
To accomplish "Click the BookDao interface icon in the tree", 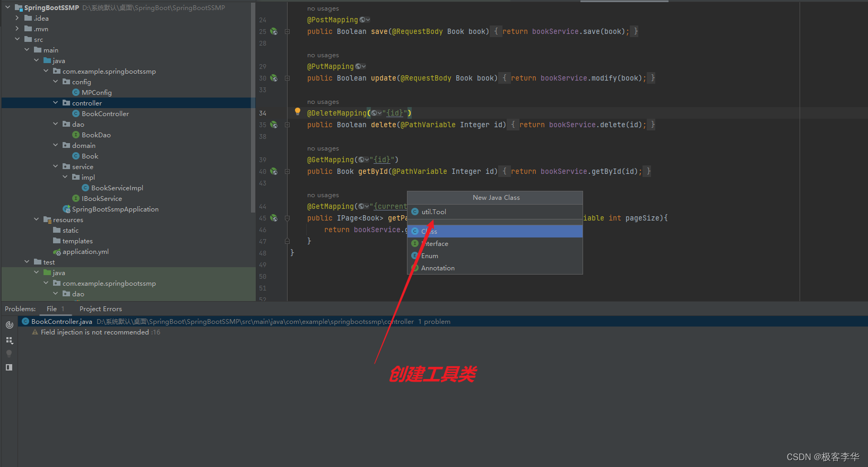I will [x=76, y=135].
